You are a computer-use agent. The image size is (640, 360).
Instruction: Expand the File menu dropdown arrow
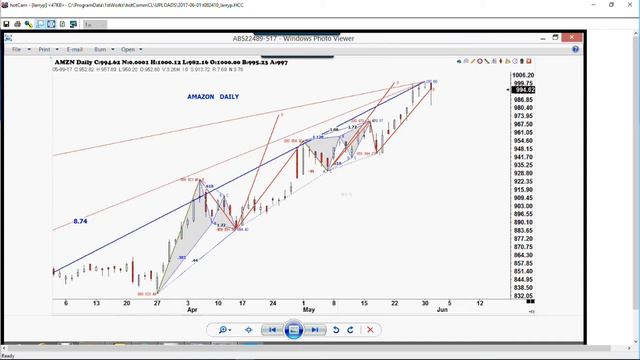pos(29,49)
